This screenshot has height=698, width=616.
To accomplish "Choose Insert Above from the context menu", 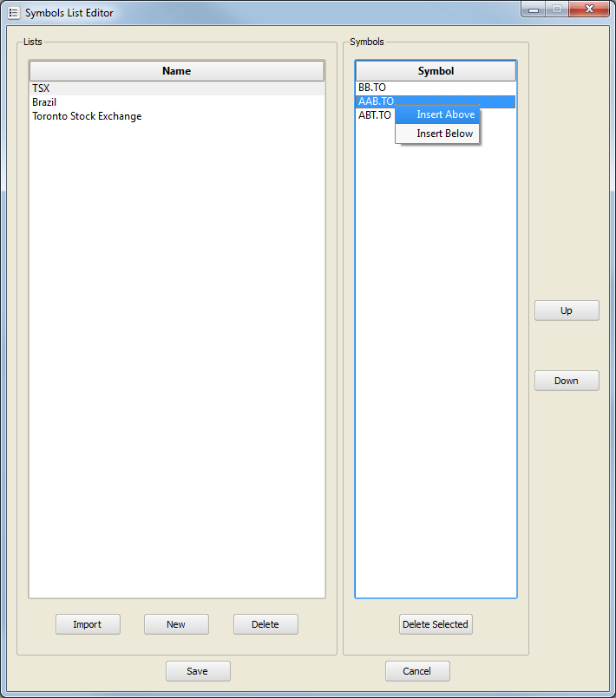I will 445,114.
